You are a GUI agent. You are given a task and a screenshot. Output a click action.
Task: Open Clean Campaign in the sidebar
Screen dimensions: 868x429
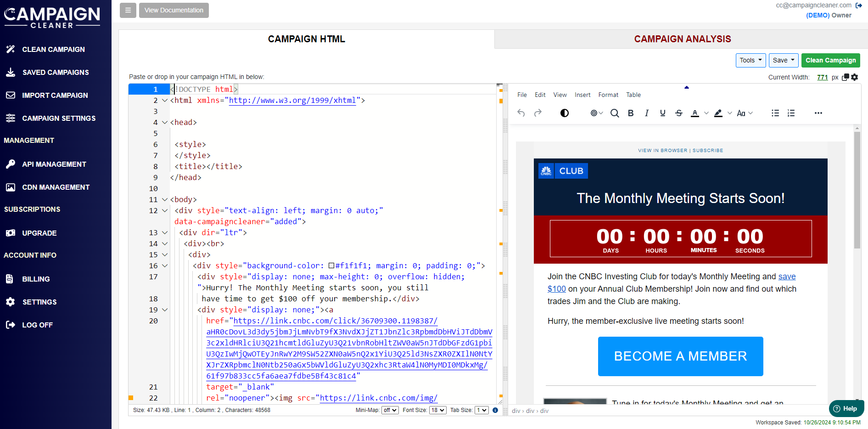tap(53, 49)
